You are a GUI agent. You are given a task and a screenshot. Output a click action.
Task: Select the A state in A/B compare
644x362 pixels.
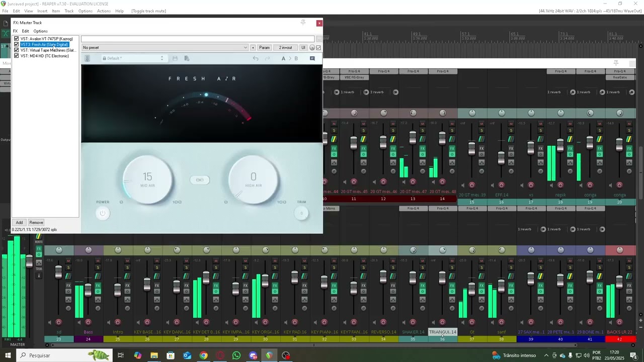[x=283, y=58]
